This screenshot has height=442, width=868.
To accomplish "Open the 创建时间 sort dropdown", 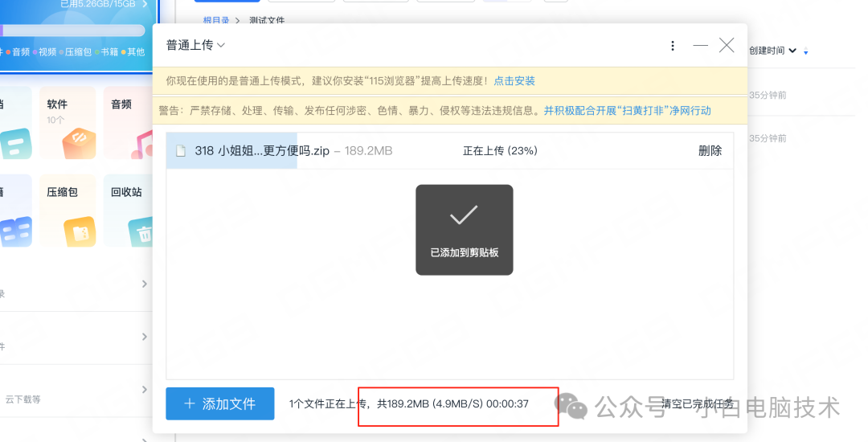I will [773, 51].
